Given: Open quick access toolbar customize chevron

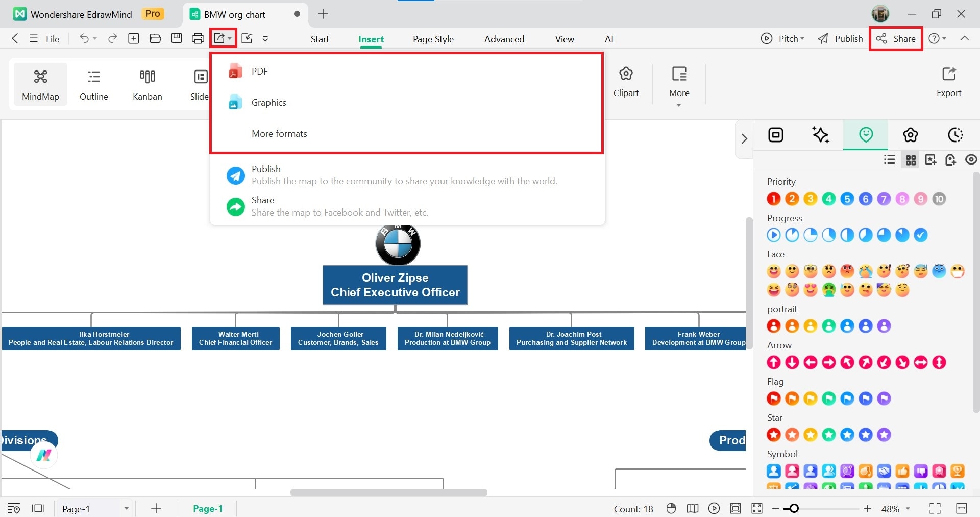Looking at the screenshot, I should (265, 38).
